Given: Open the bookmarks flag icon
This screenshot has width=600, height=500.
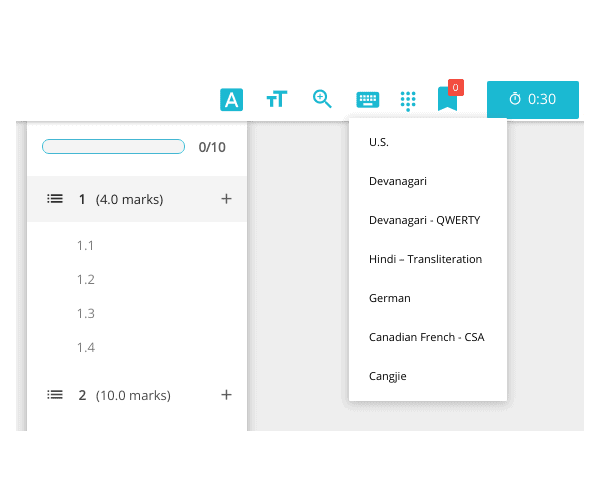Looking at the screenshot, I should coord(447,99).
